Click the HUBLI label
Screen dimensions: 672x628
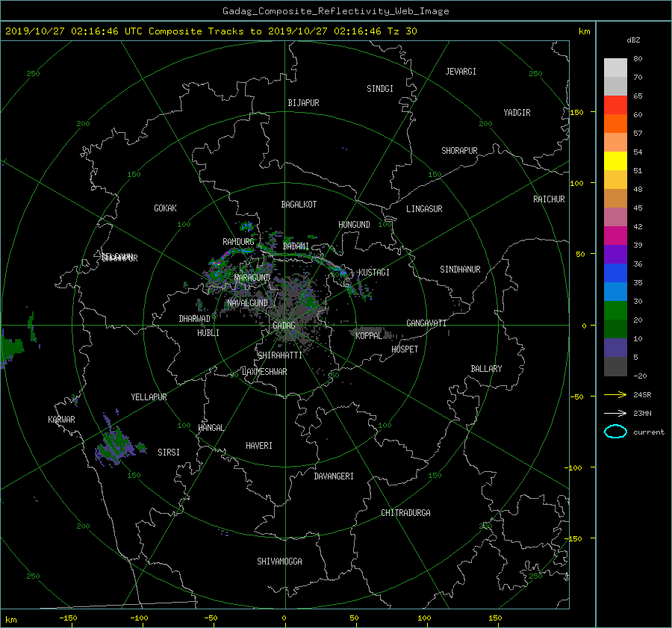(x=208, y=333)
